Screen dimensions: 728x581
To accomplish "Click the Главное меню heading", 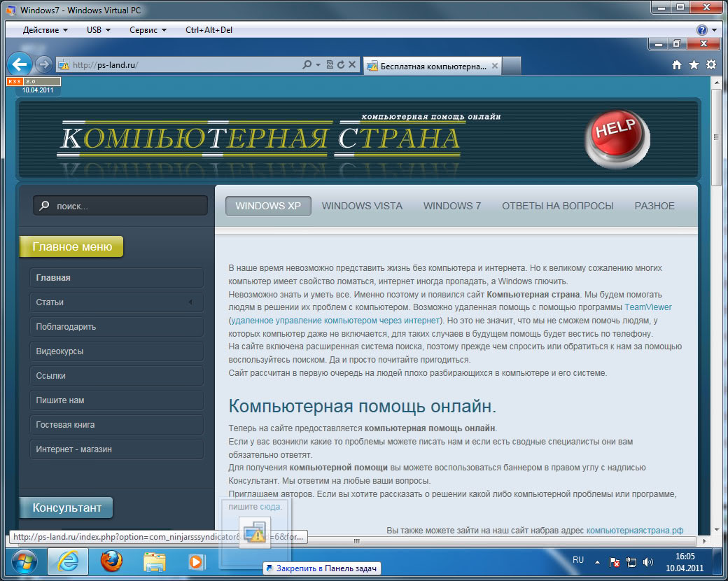I will (x=71, y=246).
